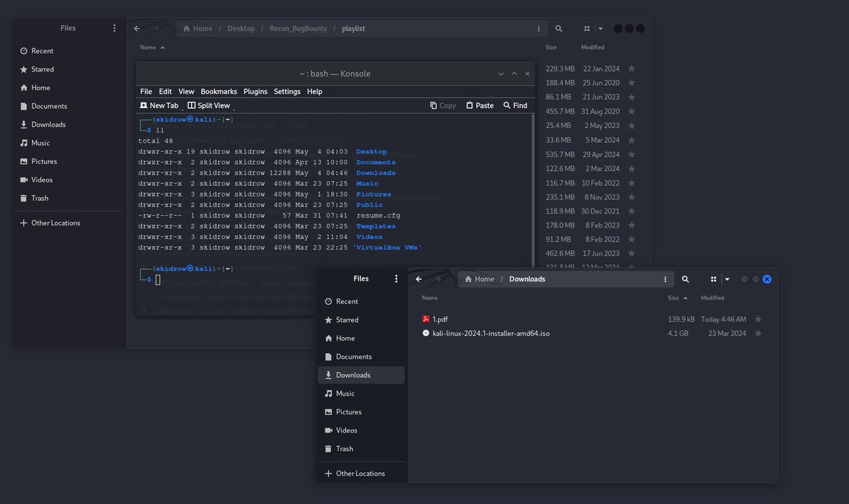Image resolution: width=849 pixels, height=504 pixels.
Task: Go forward in the Downloads Files window
Action: click(x=438, y=279)
